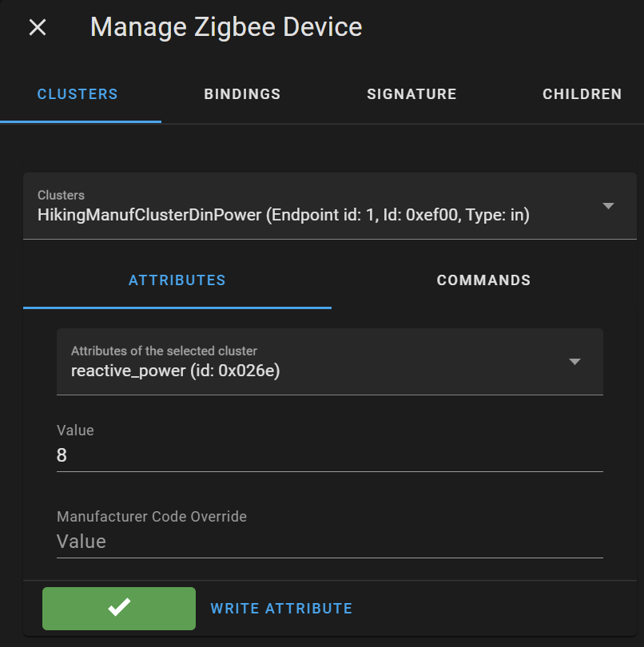Screen dimensions: 644x647
Task: Click the Manufacturer Code Override field
Action: [320, 542]
